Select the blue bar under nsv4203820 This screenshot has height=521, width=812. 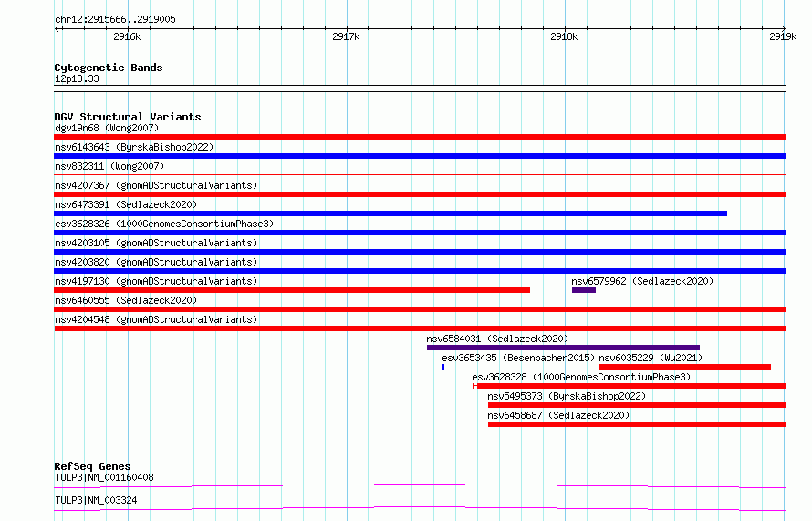point(420,271)
